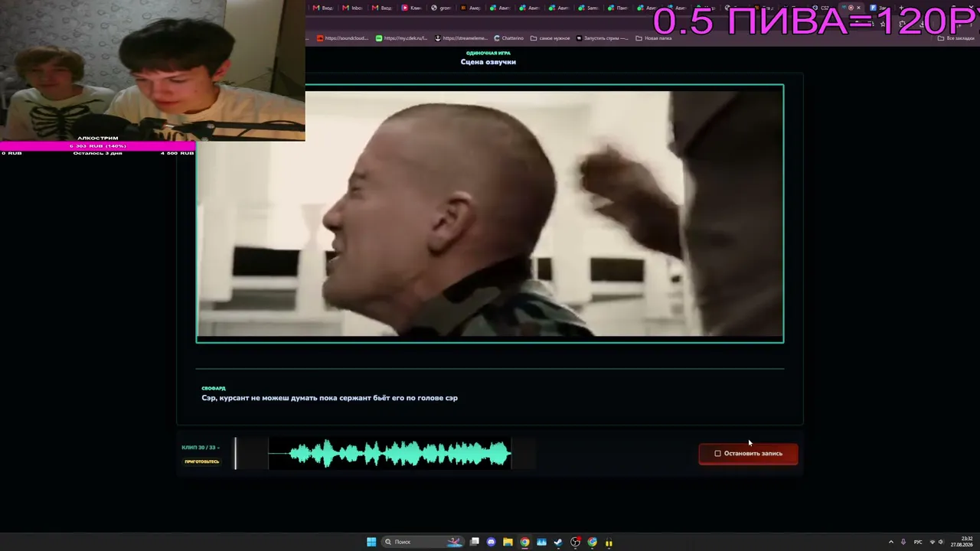Viewport: 980px width, 551px height.
Task: Open the my.cdek.ru bookmark
Action: pyautogui.click(x=402, y=38)
